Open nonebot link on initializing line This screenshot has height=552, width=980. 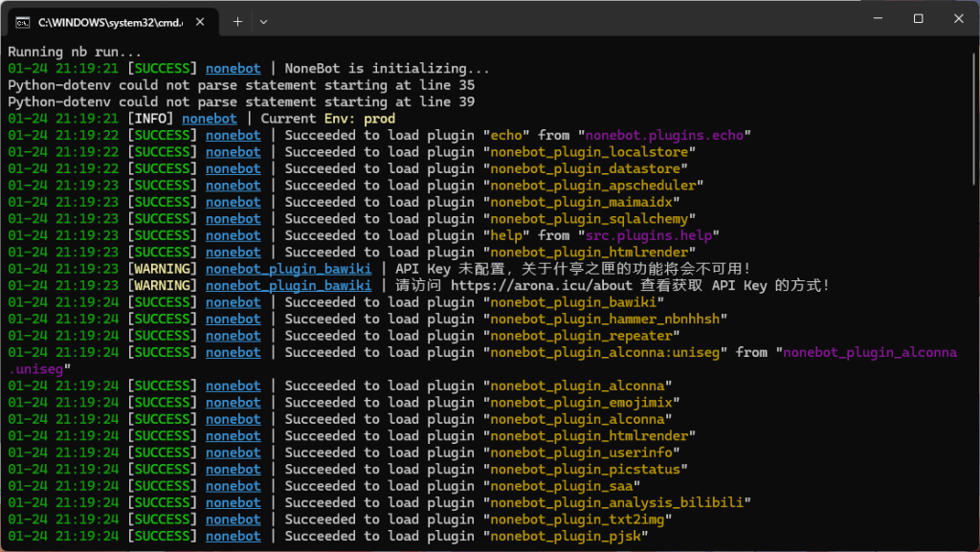pos(234,69)
